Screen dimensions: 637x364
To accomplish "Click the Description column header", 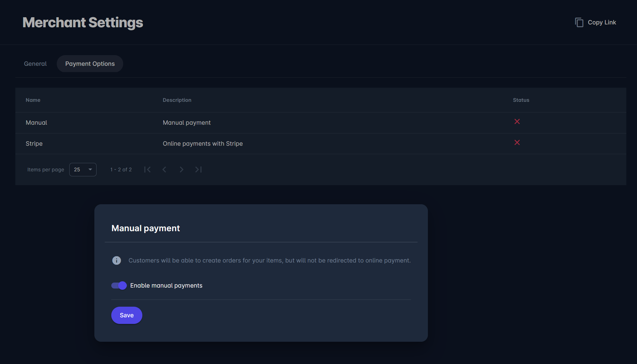I will coord(177,100).
